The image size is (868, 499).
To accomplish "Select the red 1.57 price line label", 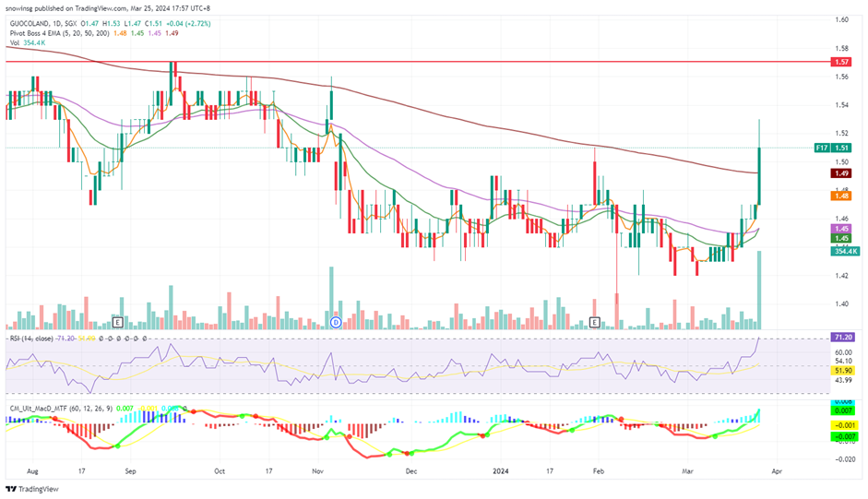I will pos(841,62).
